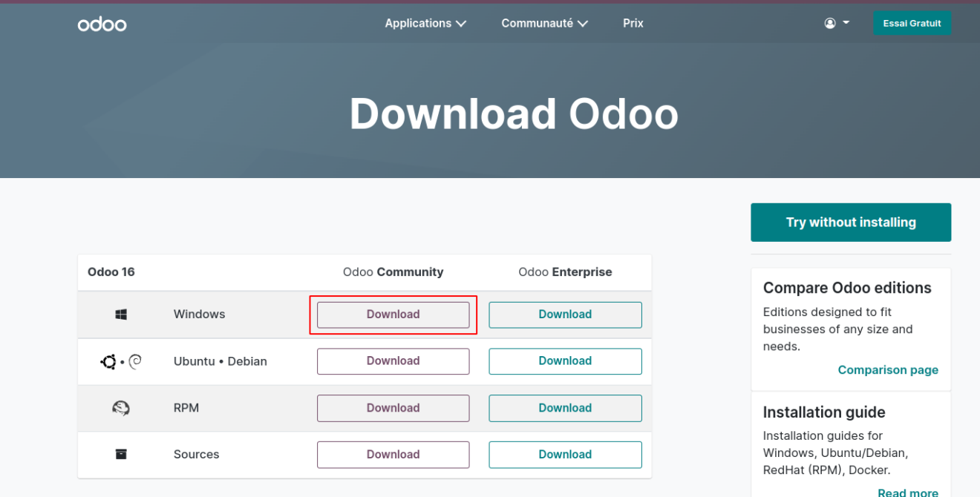Click Try without installing
Viewport: 980px width, 497px height.
851,222
